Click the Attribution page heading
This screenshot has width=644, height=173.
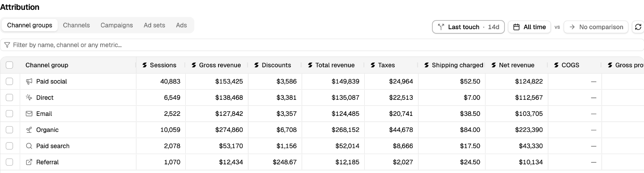tap(20, 7)
